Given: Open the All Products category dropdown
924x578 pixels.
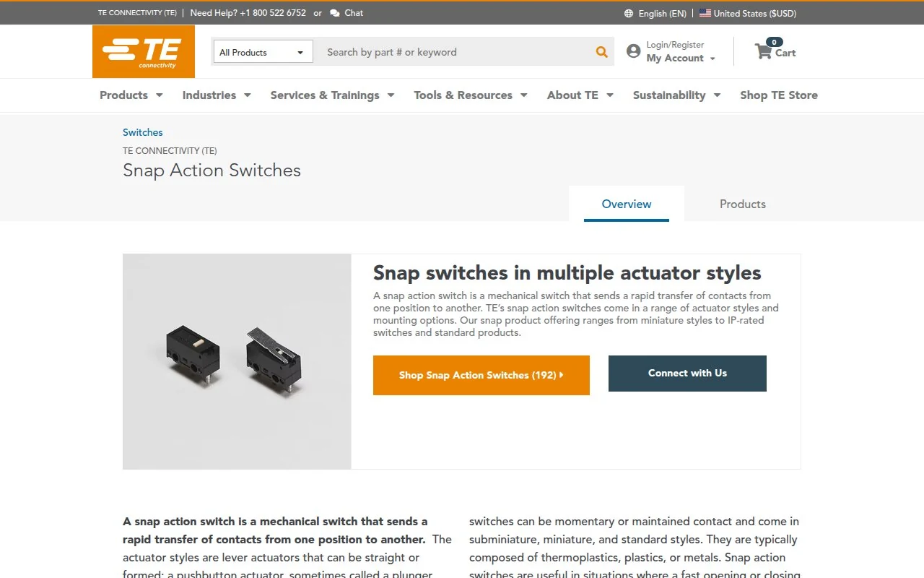Looking at the screenshot, I should 263,52.
